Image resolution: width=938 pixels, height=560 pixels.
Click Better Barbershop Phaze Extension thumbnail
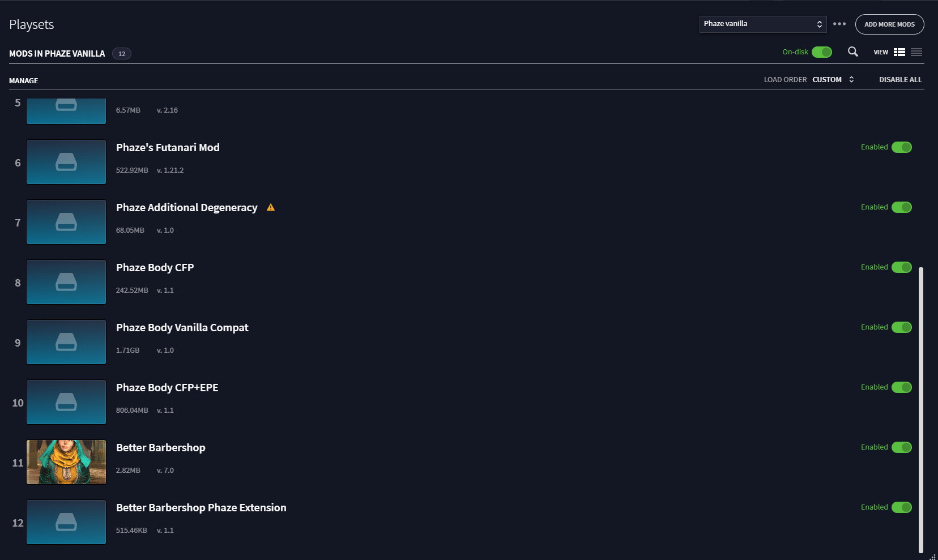point(66,522)
